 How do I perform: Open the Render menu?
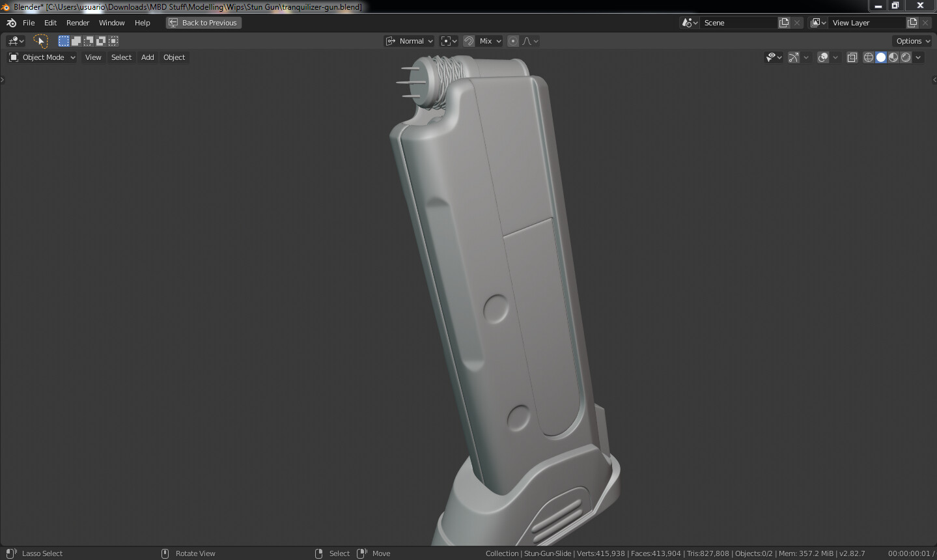point(77,23)
